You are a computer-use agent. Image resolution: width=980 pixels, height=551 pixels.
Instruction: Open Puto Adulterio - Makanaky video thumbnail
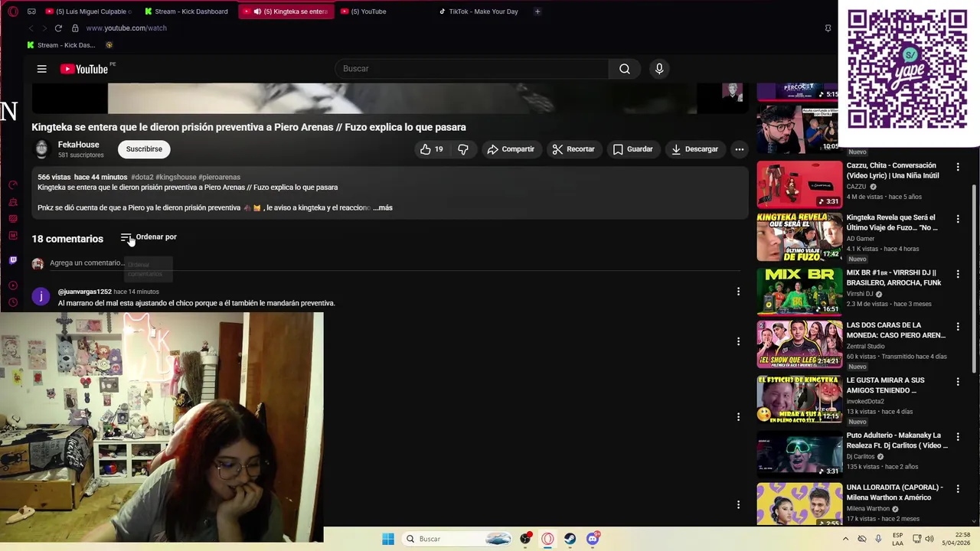(799, 454)
